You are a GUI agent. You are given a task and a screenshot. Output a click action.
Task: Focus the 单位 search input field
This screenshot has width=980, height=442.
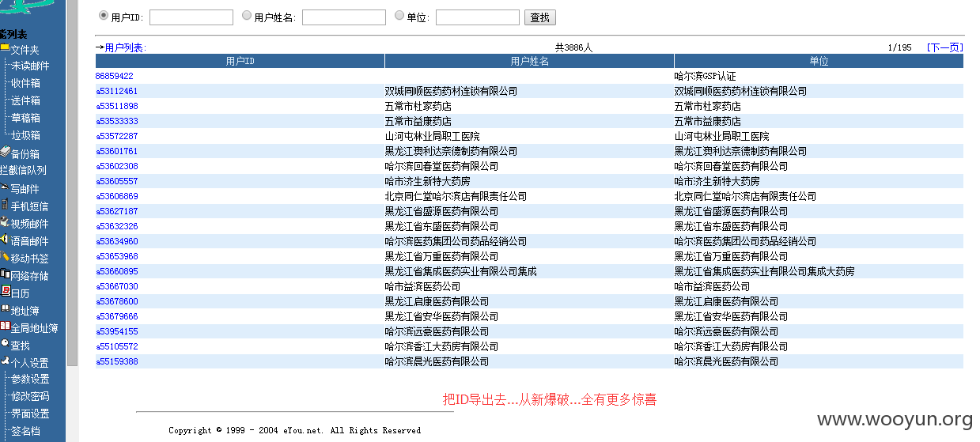pyautogui.click(x=478, y=17)
